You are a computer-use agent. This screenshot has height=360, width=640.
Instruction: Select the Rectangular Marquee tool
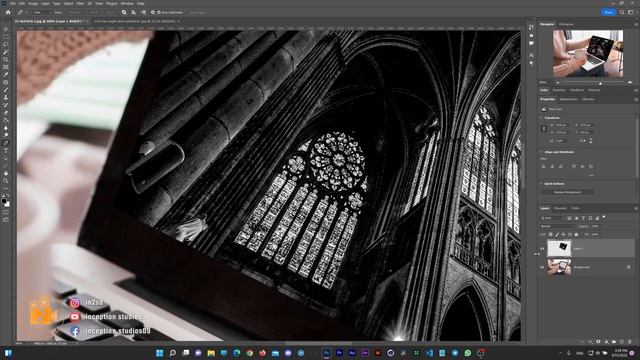click(6, 37)
